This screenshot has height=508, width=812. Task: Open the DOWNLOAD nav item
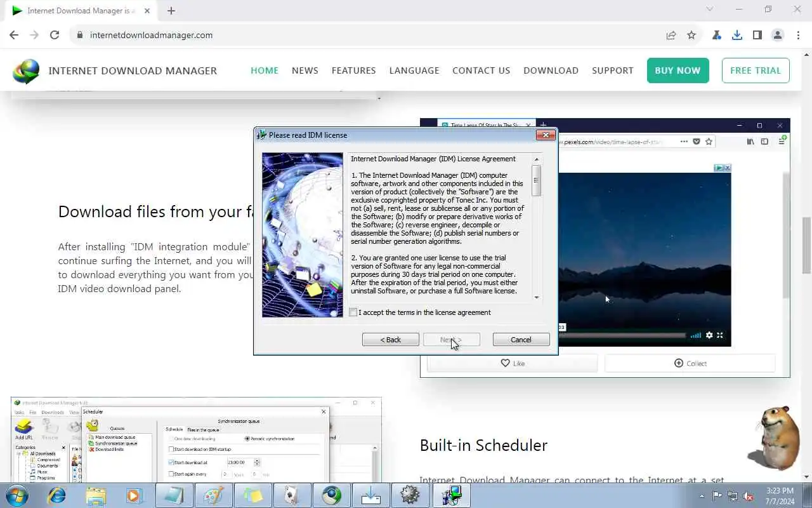(551, 70)
